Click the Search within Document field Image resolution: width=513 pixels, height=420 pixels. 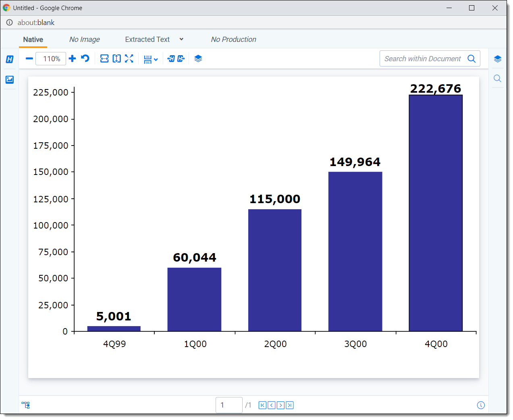pyautogui.click(x=422, y=59)
